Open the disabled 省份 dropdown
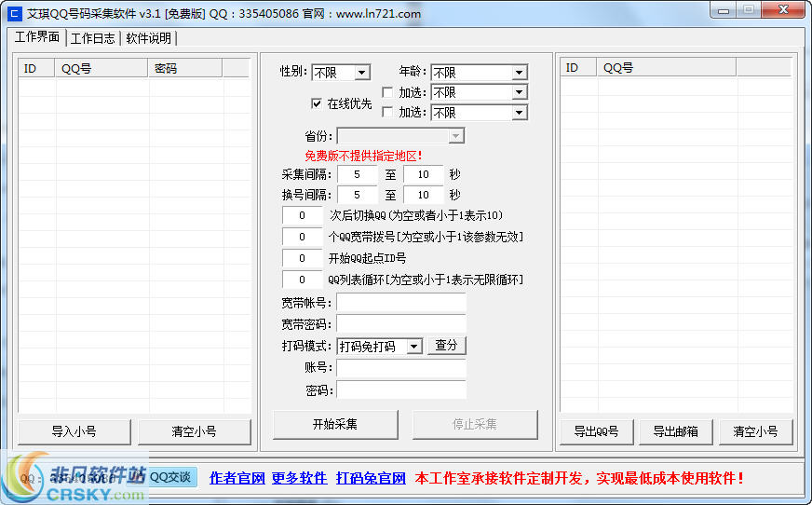 click(400, 136)
